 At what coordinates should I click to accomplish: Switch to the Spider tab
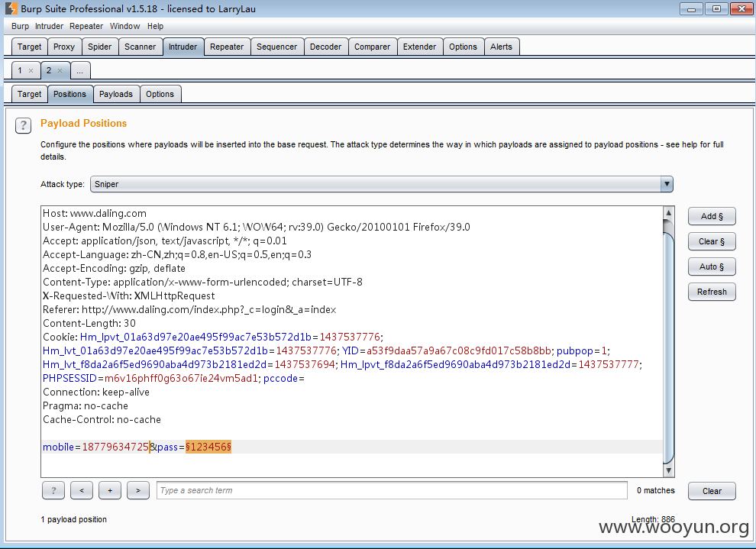pos(100,47)
